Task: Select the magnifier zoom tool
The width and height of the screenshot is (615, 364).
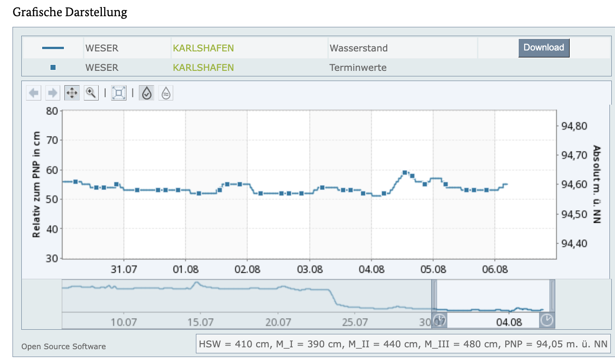Action: coord(91,93)
